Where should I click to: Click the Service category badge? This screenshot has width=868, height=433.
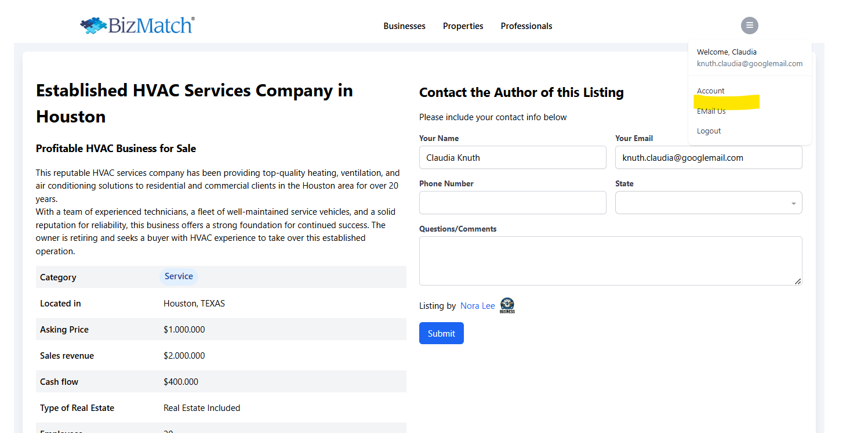click(x=179, y=277)
